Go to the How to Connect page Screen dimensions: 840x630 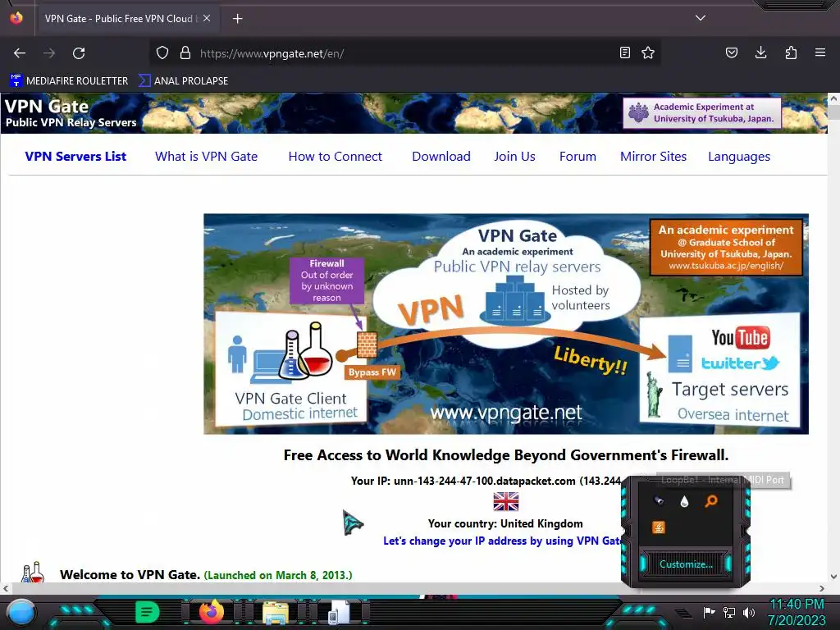336,157
